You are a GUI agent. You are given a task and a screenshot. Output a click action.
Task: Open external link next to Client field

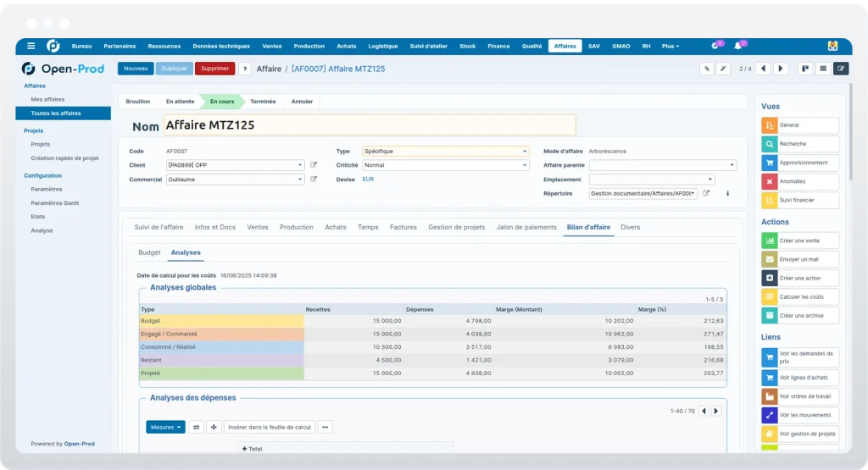(314, 165)
